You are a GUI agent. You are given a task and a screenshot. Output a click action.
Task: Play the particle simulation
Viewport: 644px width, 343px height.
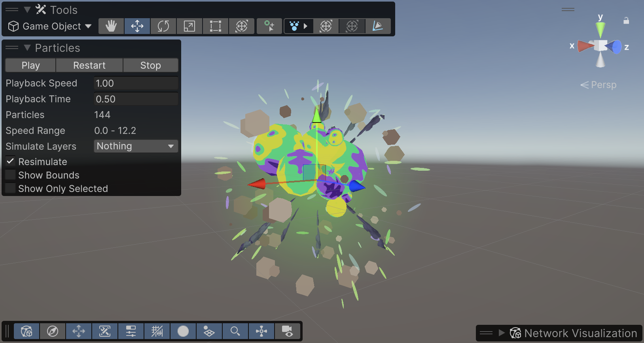30,65
